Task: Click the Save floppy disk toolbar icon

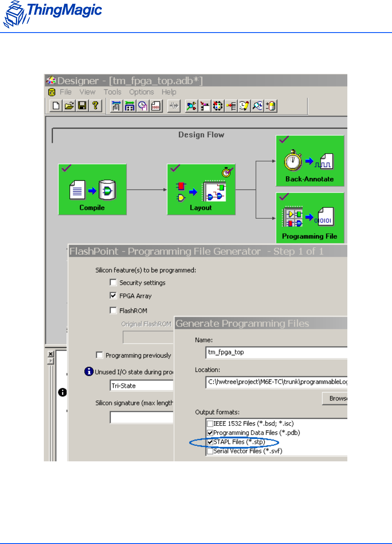Action: [82, 106]
